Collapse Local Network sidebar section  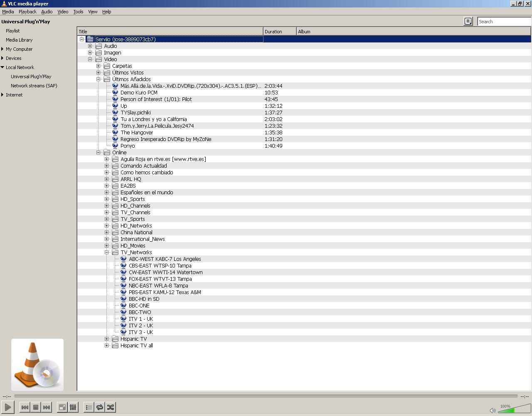2,67
